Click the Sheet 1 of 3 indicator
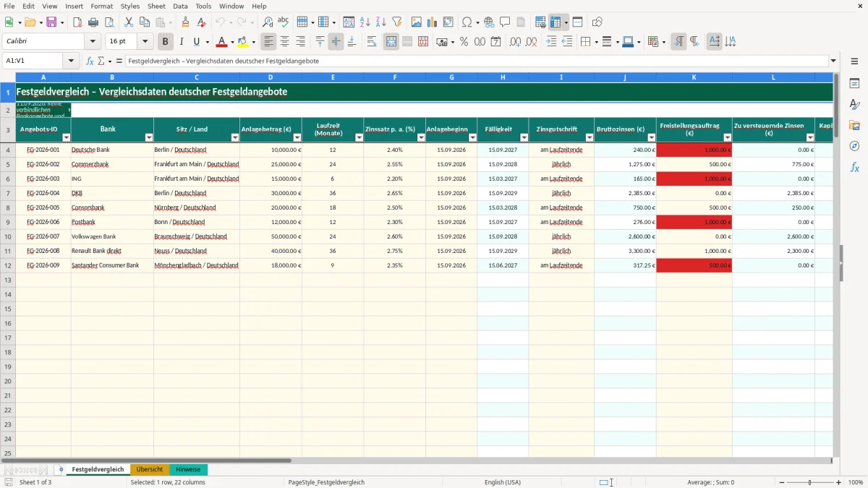868x488 pixels. (35, 482)
